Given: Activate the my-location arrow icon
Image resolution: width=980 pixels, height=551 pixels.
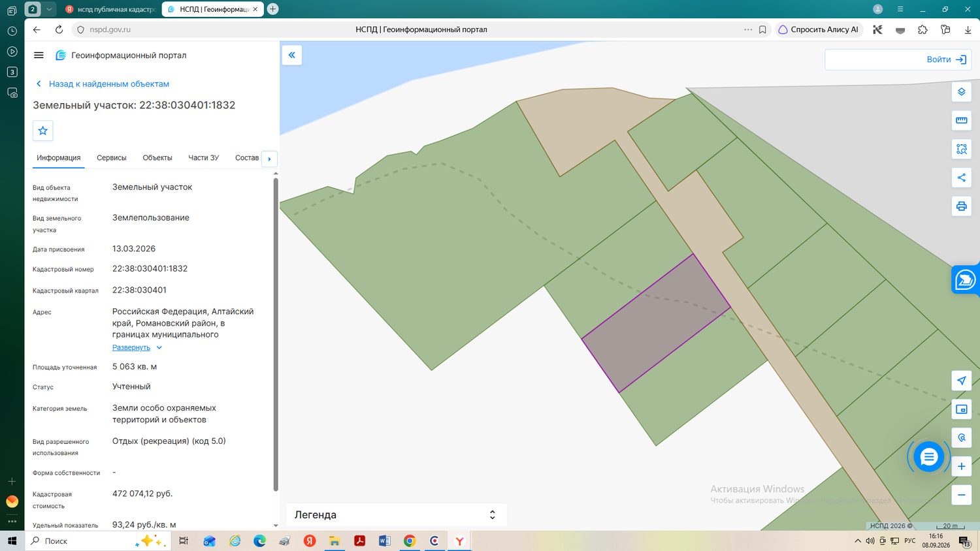Looking at the screenshot, I should [x=961, y=381].
